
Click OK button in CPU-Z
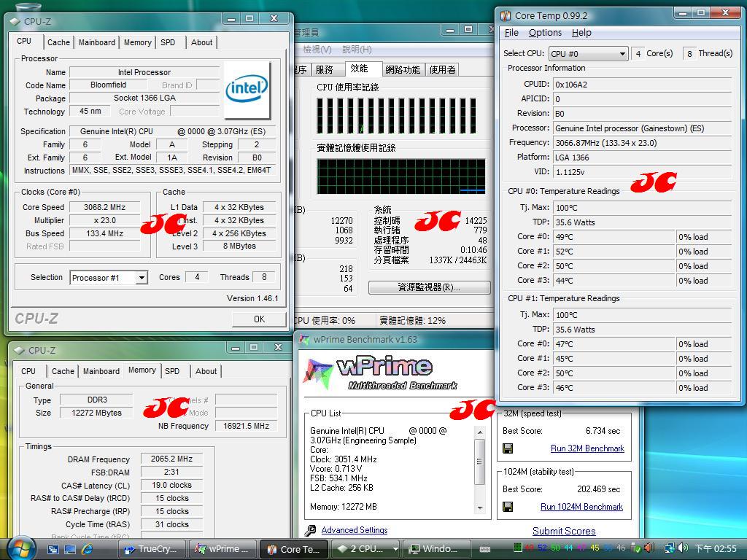[x=259, y=319]
